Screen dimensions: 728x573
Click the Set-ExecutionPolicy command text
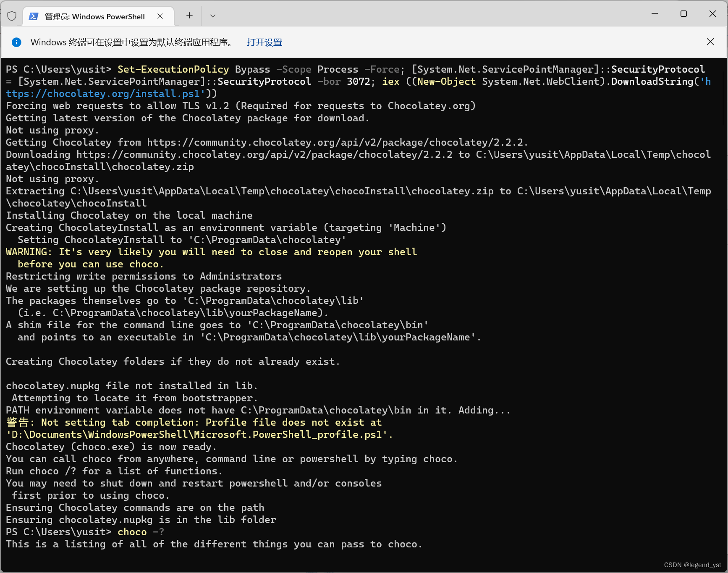pos(173,69)
